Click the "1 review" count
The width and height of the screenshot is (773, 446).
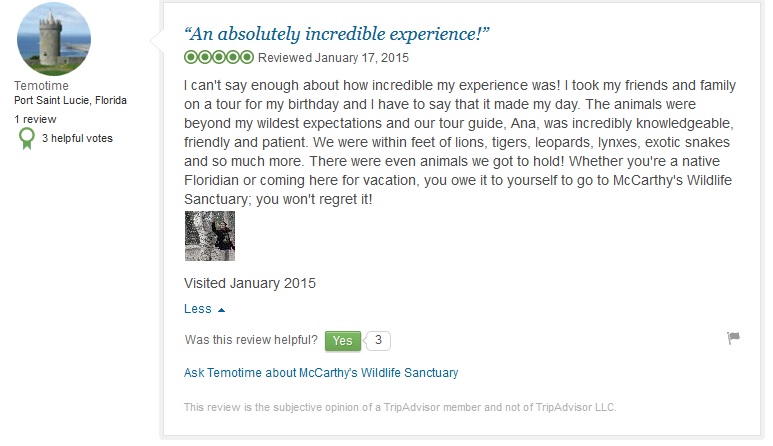pyautogui.click(x=33, y=118)
